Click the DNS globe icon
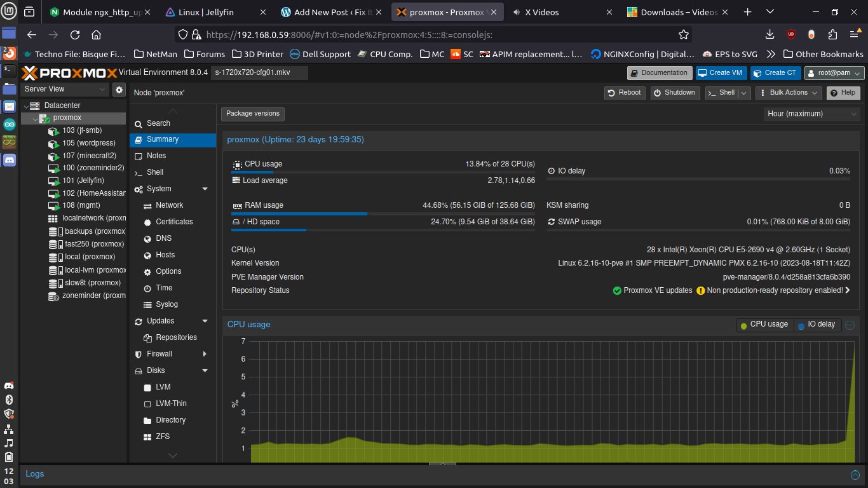 (x=147, y=238)
